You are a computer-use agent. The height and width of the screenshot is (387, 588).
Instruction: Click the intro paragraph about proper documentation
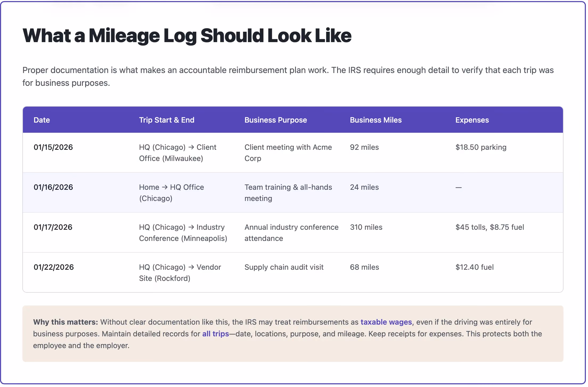point(288,76)
